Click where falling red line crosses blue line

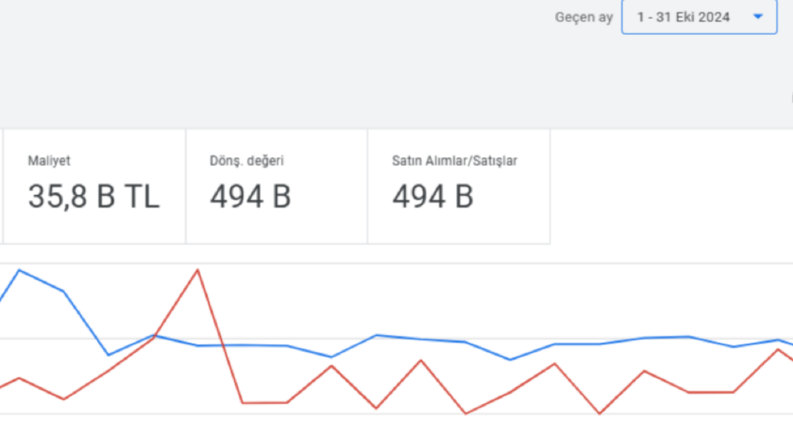coord(223,345)
